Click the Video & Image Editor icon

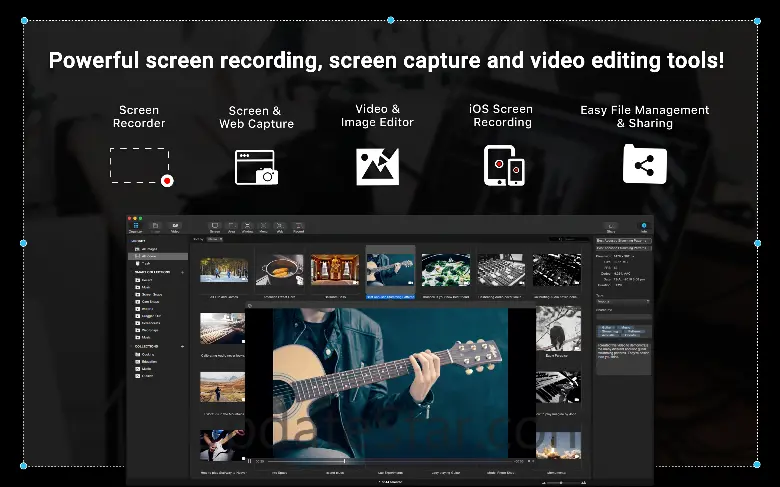pyautogui.click(x=377, y=166)
